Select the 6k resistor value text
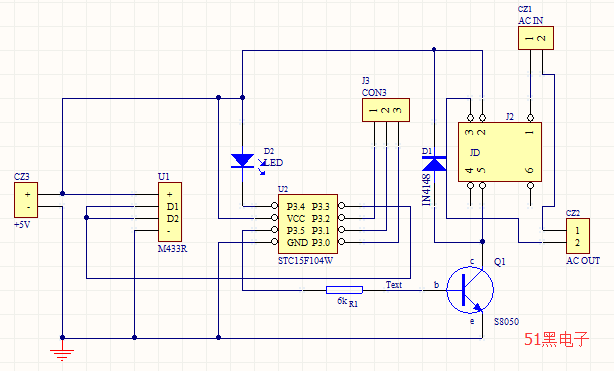The height and width of the screenshot is (371, 614). click(x=342, y=300)
